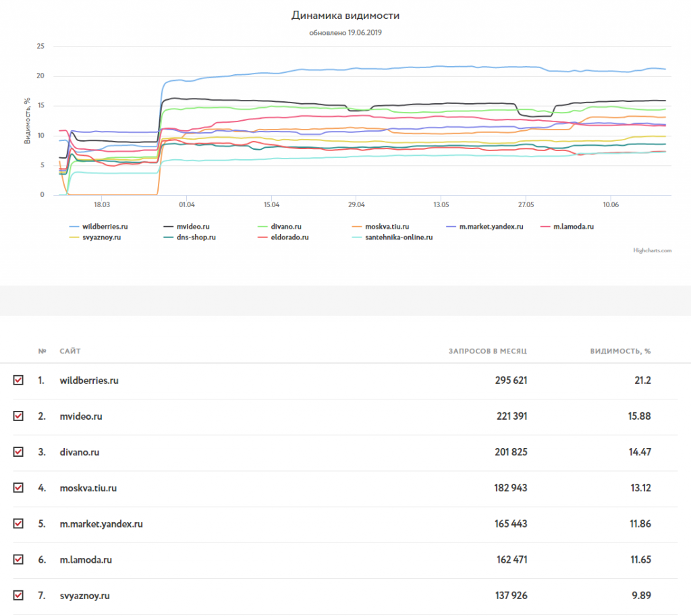Sort by 'Запросов в месяц' column header
Screen dimensions: 691x616
488,352
